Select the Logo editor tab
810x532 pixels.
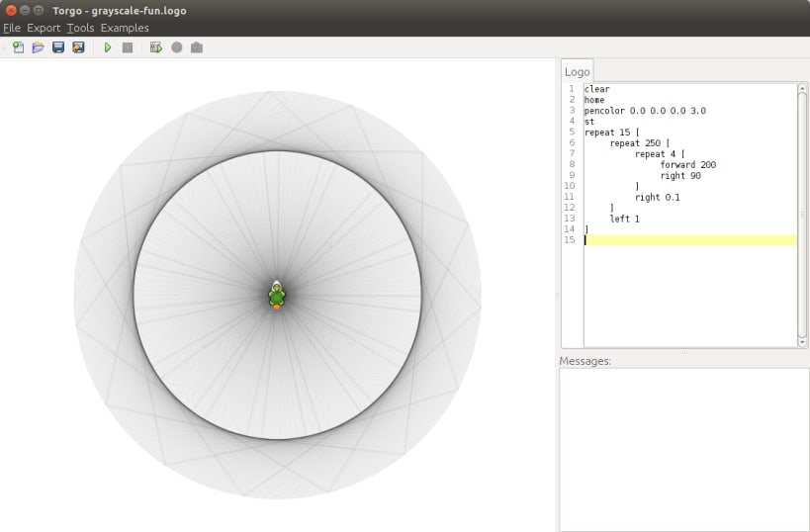tap(577, 72)
